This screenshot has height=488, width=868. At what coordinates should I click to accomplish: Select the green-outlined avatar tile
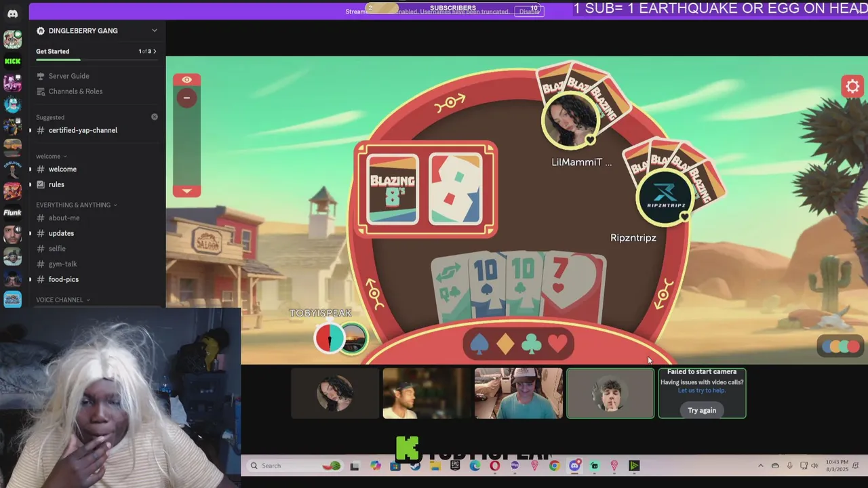pyautogui.click(x=610, y=393)
